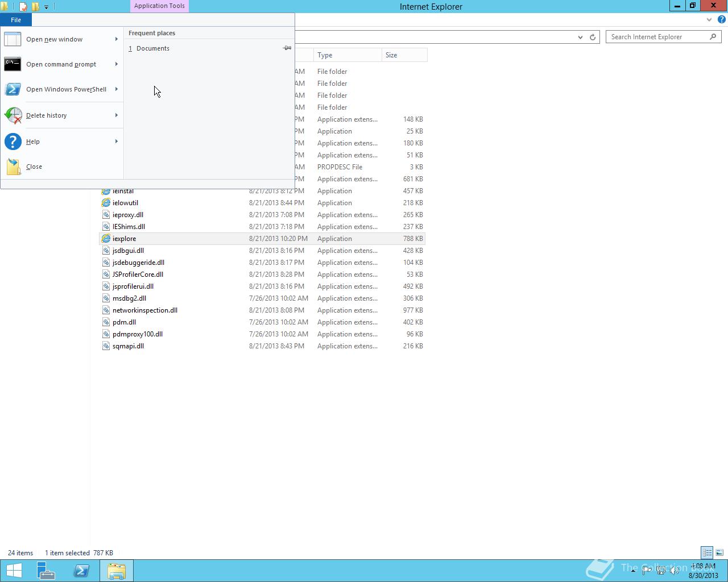Select the Application Tools contextual tab
Screen dimensions: 728x582
(x=159, y=6)
